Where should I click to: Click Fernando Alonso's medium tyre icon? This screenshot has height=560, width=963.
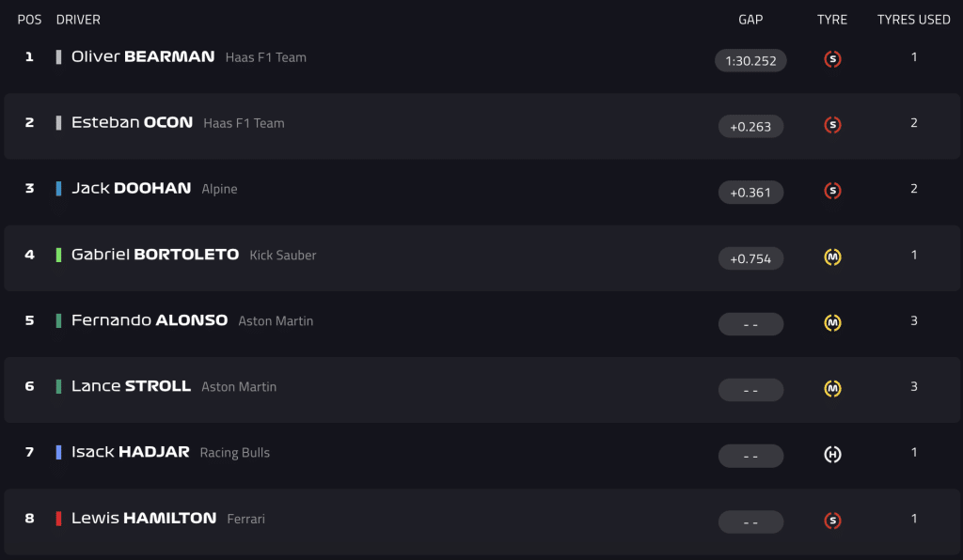[832, 322]
